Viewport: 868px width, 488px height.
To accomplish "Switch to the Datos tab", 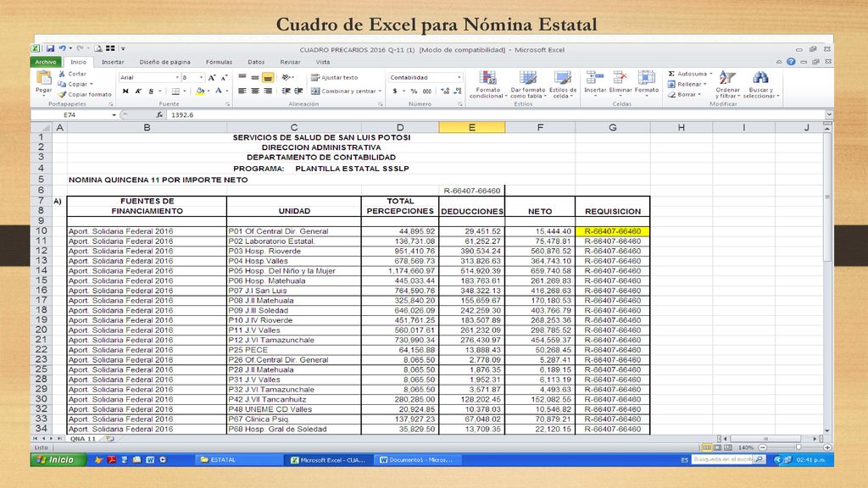I will 256,62.
